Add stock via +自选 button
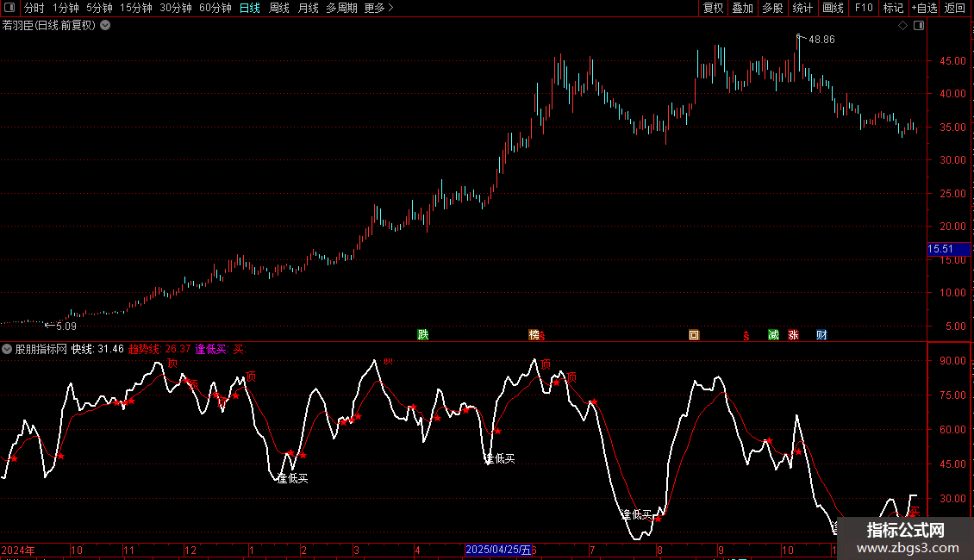Image resolution: width=974 pixels, height=560 pixels. tap(924, 8)
